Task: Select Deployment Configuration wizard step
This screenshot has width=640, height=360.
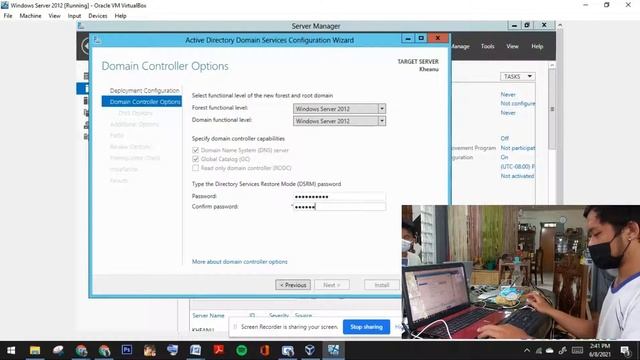Action: pyautogui.click(x=144, y=90)
